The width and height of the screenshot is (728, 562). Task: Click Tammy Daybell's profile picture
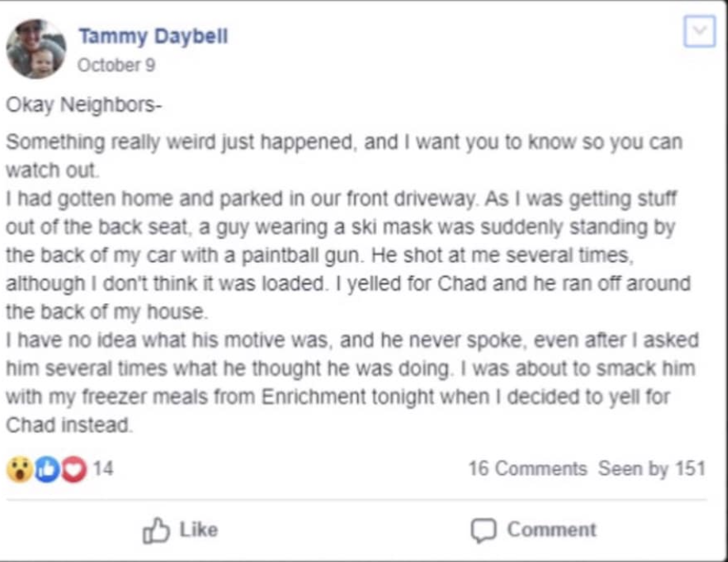tap(36, 49)
